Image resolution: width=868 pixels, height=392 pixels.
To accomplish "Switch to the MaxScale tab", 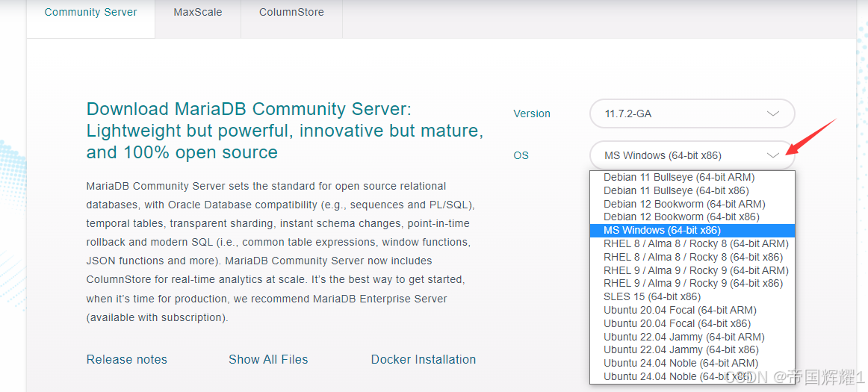I will coord(198,12).
